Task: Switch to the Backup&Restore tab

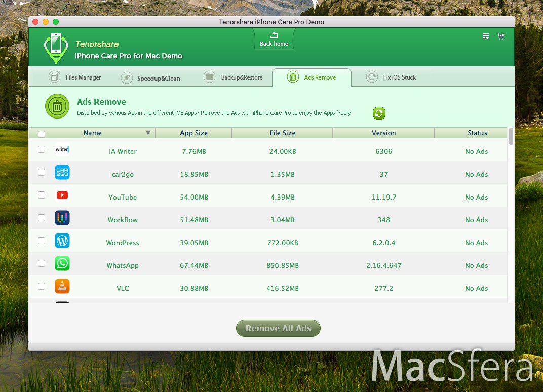Action: point(233,77)
